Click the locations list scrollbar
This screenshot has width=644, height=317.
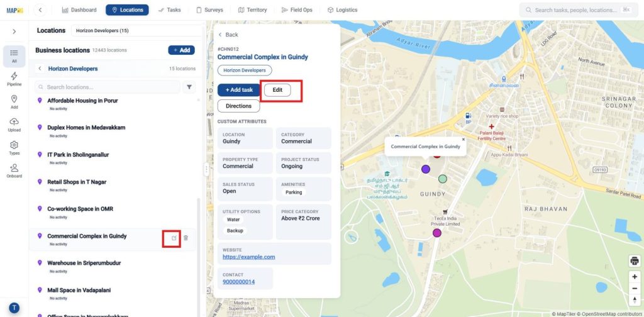(198, 257)
